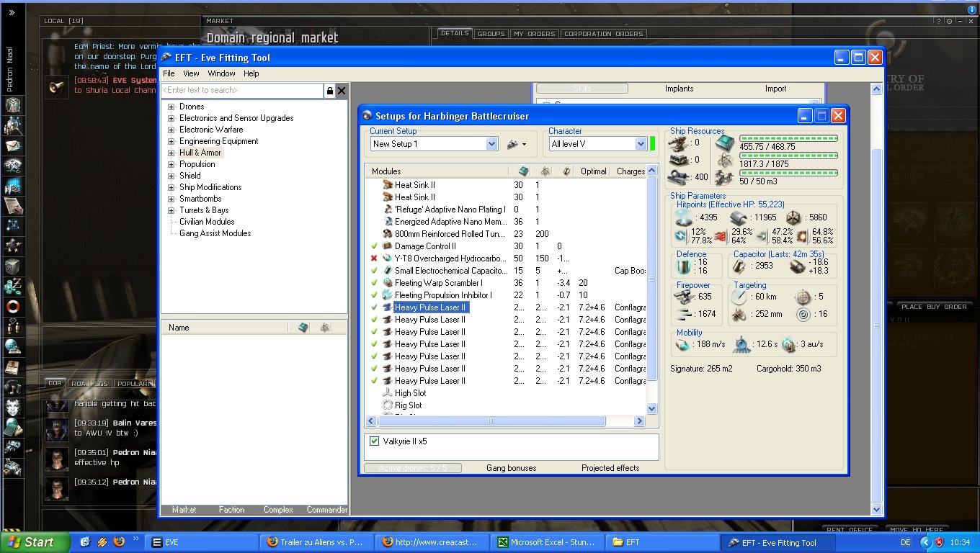Viewport: 980px width, 553px height.
Task: Clear the module search with the X icon
Action: click(342, 91)
